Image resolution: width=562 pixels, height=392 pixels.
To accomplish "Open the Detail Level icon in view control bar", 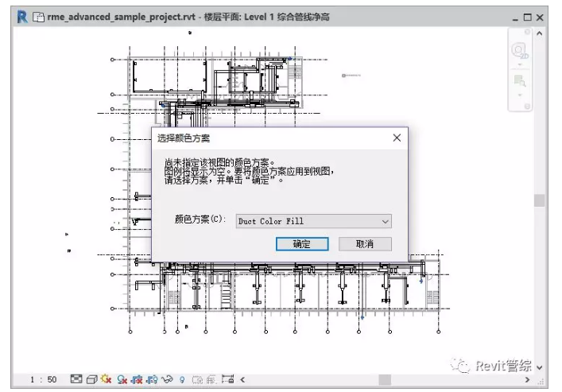I will coord(76,378).
